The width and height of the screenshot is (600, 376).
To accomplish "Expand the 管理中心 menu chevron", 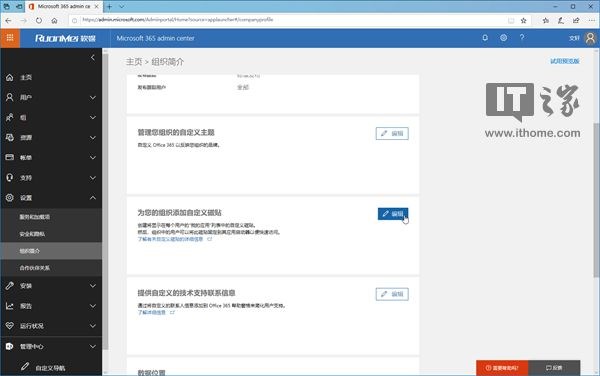I will coord(93,346).
